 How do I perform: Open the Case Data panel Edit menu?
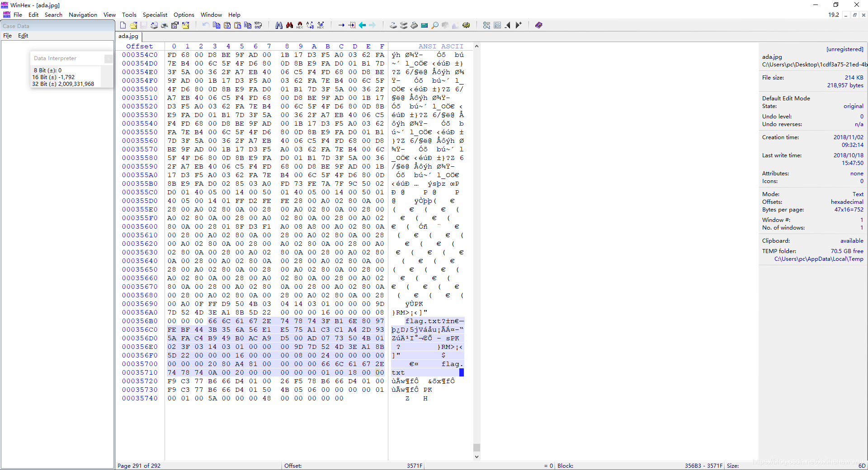[23, 36]
